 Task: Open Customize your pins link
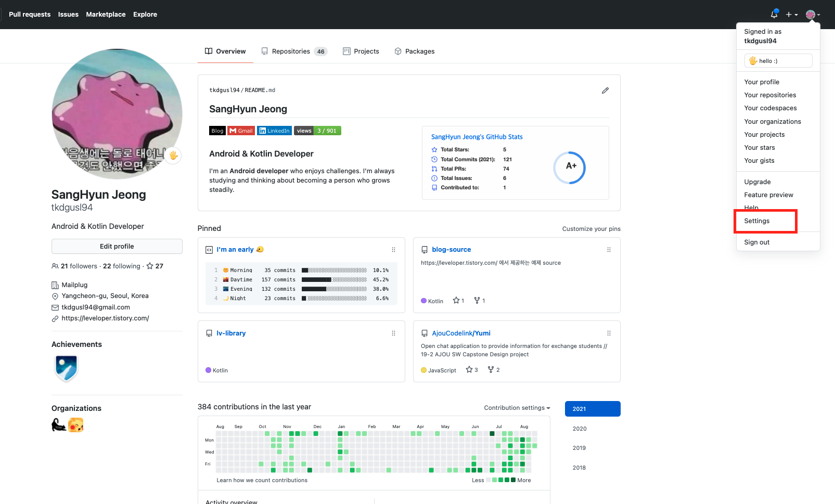coord(591,229)
